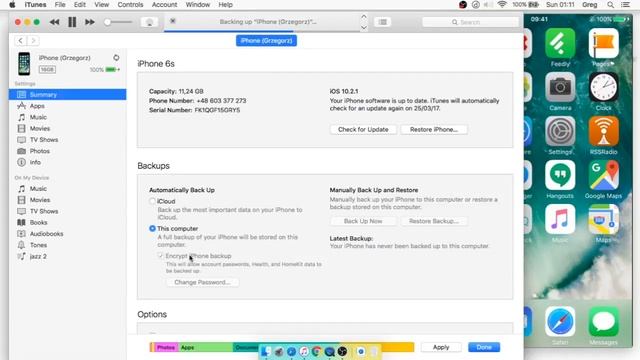The image size is (640, 360).
Task: Click the sync icon next to iPhone name
Action: tap(116, 58)
